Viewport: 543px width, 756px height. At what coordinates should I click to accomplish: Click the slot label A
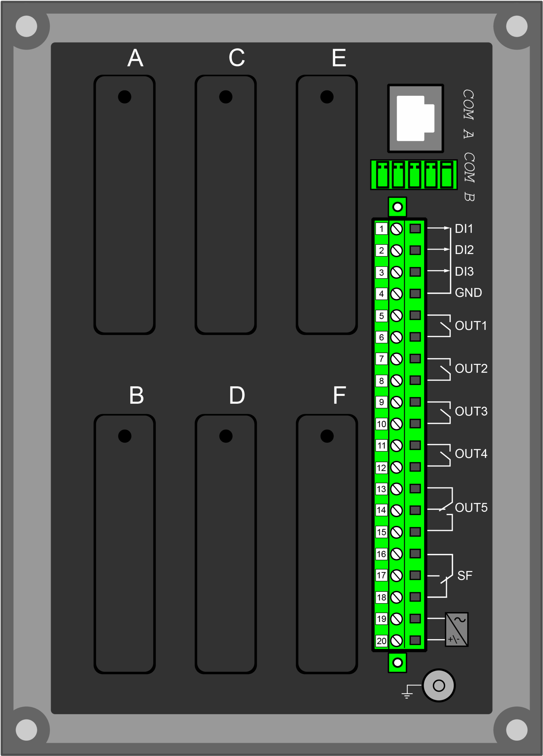[135, 58]
